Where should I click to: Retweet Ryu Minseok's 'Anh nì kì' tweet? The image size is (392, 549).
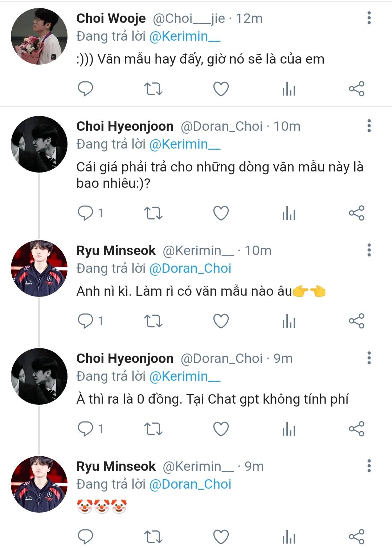point(153,321)
